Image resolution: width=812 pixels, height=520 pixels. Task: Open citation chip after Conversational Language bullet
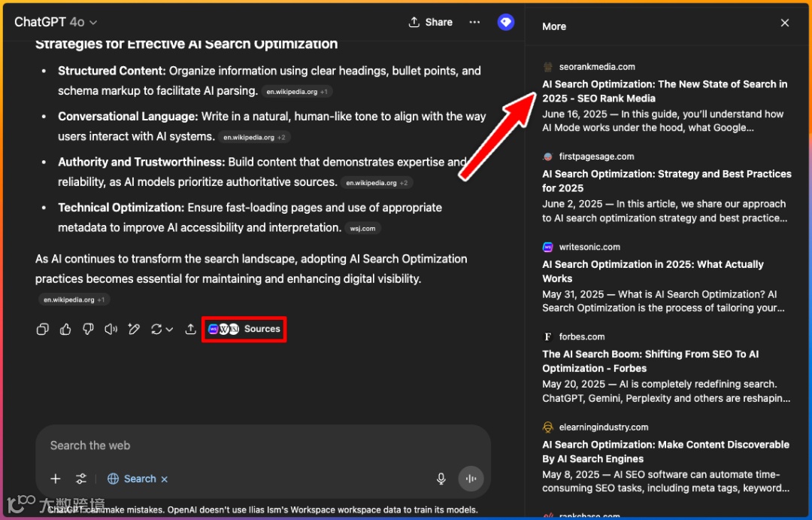pos(254,138)
